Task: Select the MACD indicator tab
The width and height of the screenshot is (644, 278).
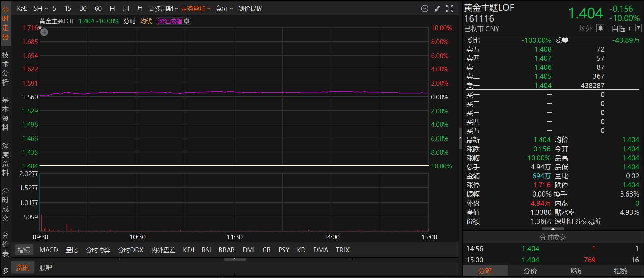Action: [x=49, y=250]
